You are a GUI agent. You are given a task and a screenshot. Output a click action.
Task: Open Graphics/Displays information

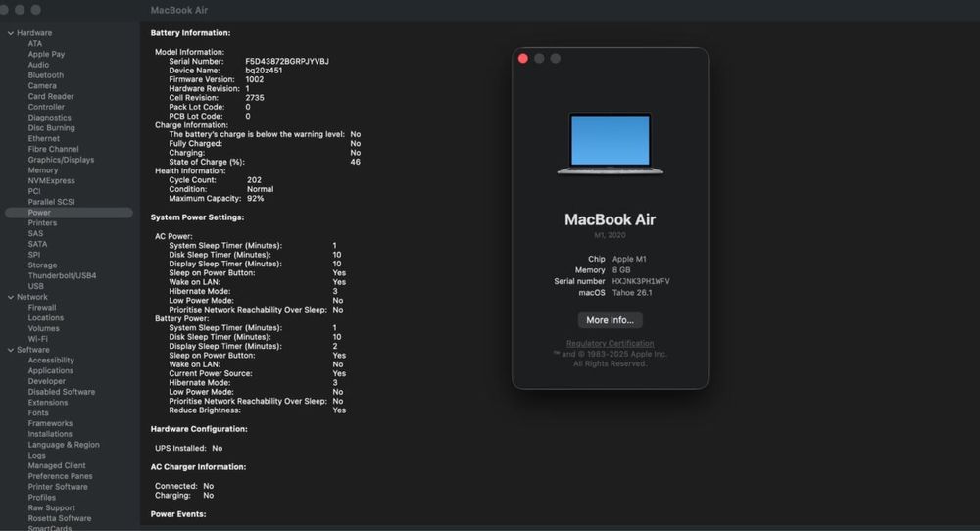61,160
